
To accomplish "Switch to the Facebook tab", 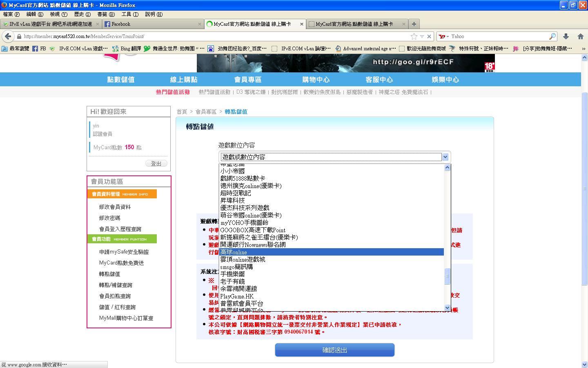I will pos(153,24).
